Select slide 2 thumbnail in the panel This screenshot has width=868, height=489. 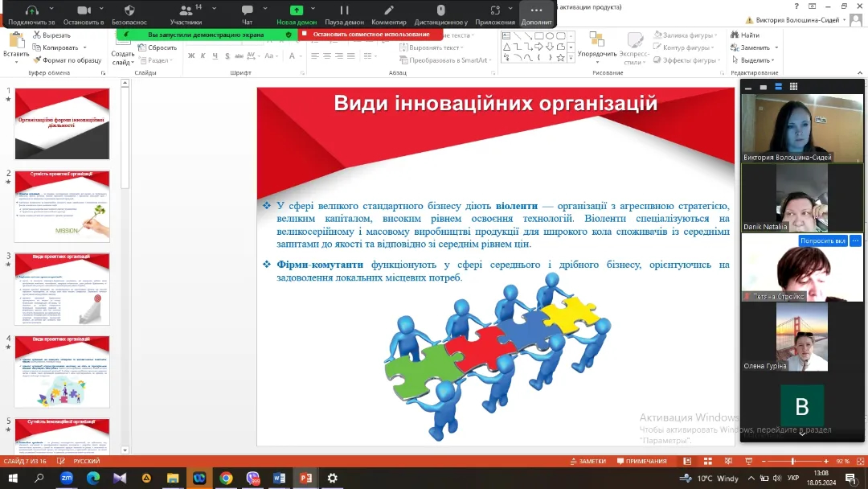pos(62,207)
